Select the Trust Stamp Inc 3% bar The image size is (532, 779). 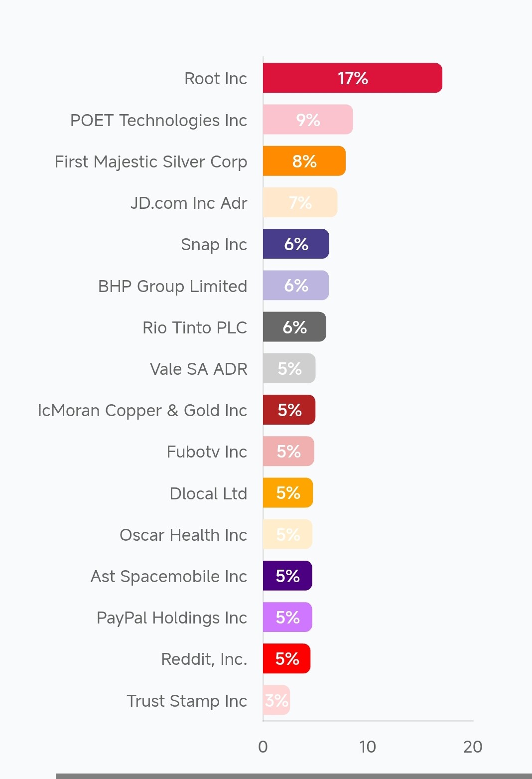click(276, 700)
